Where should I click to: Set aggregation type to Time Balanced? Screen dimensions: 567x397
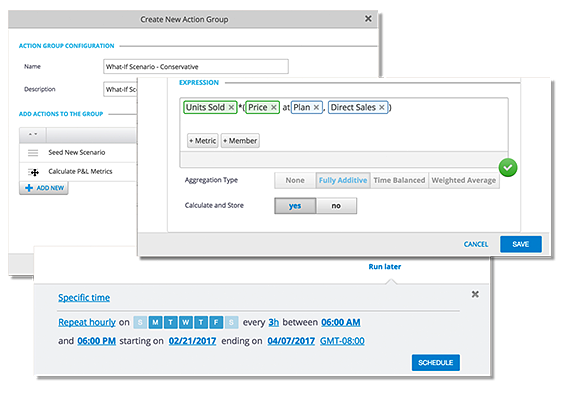click(399, 180)
